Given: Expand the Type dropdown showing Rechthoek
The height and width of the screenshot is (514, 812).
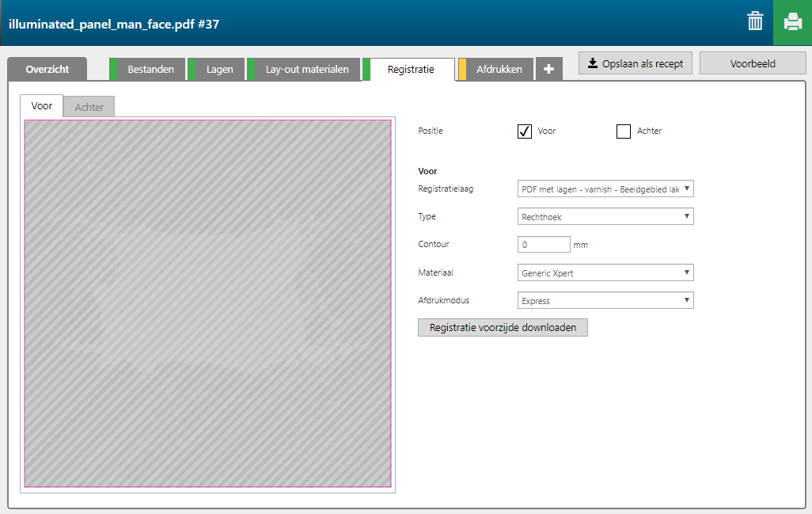Looking at the screenshot, I should coord(605,216).
